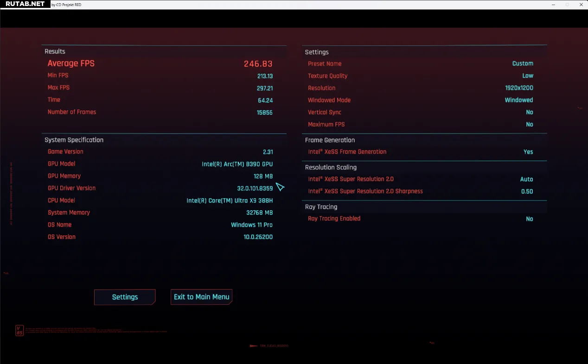This screenshot has width=588, height=364.
Task: Toggle the Intel XeSS Frame Generation value
Action: pos(528,152)
